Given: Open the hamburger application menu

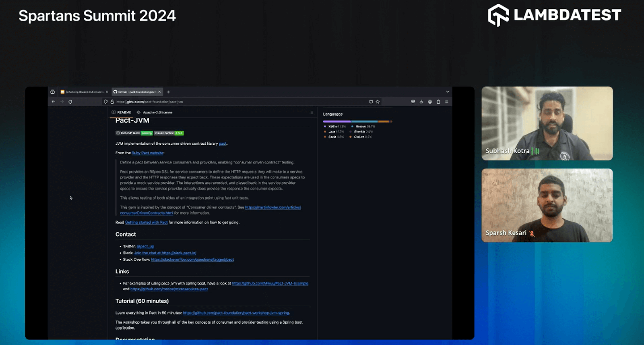Looking at the screenshot, I should pyautogui.click(x=447, y=102).
